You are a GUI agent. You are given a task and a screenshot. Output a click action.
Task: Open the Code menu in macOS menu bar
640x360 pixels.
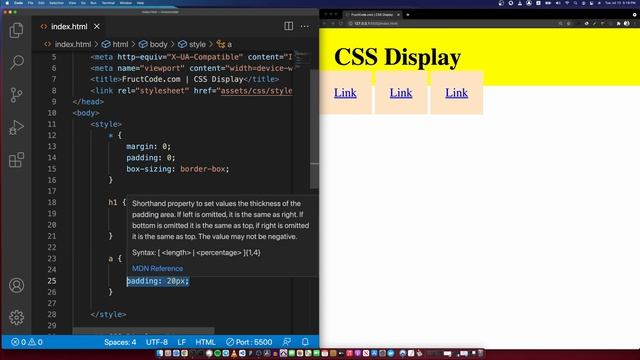pyautogui.click(x=18, y=3)
